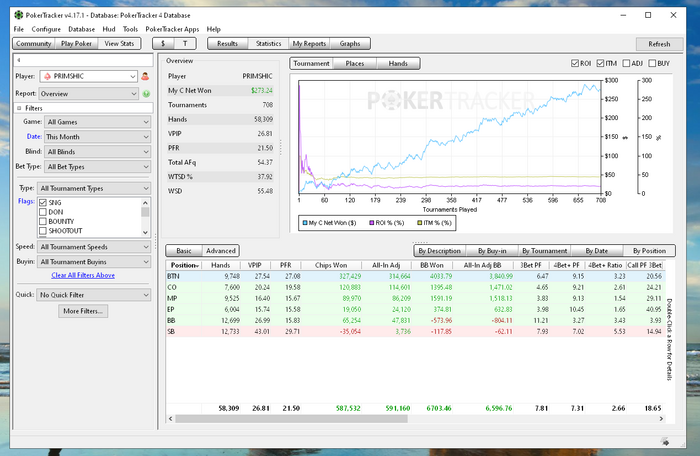
Task: Open the Tournament Buyins dropdown
Action: tap(94, 262)
